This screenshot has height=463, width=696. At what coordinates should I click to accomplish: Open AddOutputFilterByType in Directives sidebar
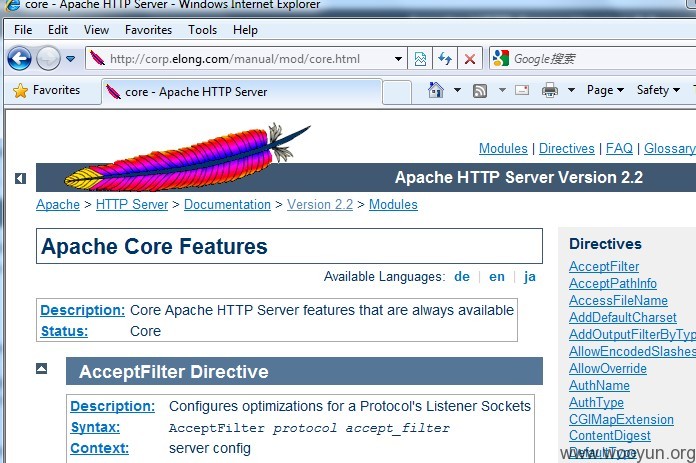(633, 334)
